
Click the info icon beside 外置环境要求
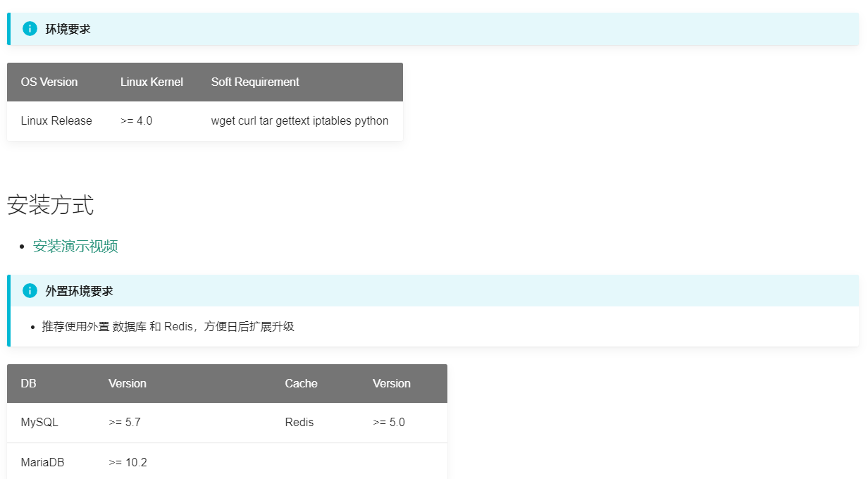pos(30,291)
